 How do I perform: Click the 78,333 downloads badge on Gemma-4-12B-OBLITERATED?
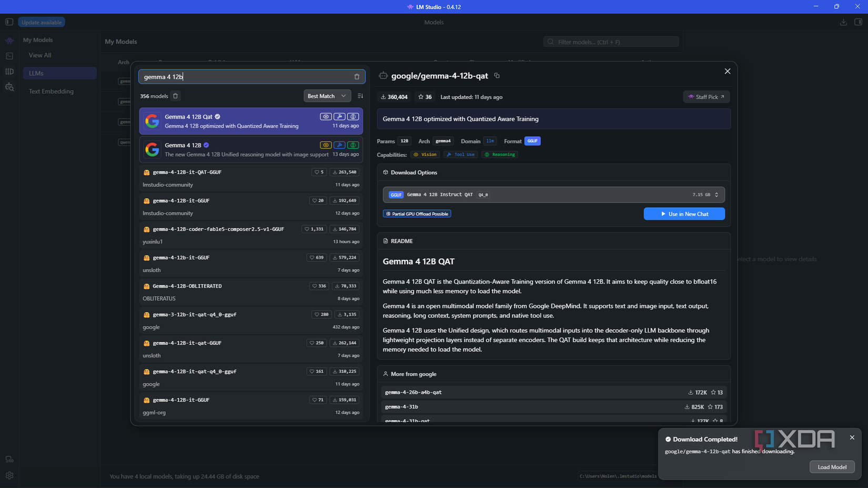coord(345,286)
